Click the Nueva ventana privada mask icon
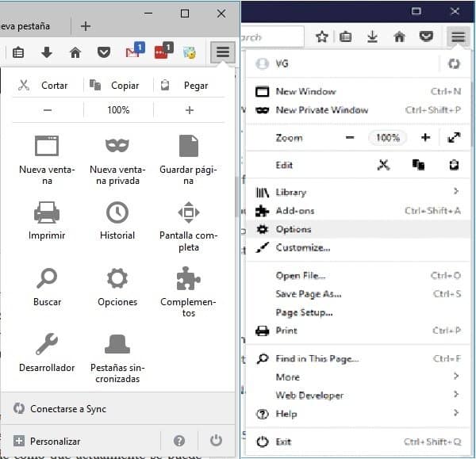The image size is (476, 459). (x=117, y=147)
